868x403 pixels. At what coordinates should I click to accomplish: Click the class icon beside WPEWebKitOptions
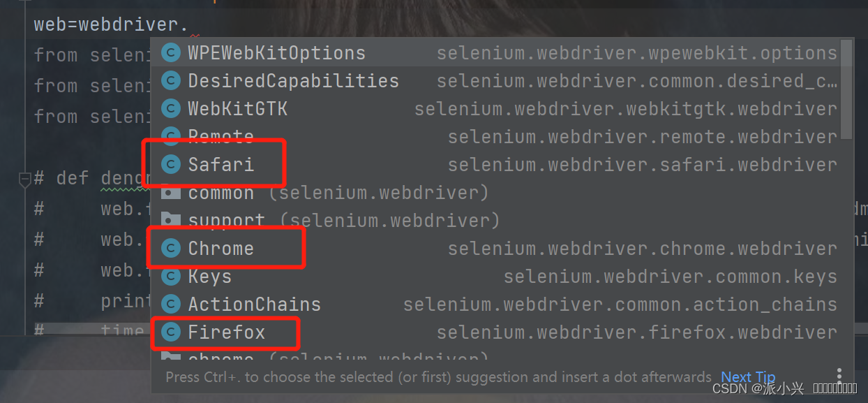(170, 53)
